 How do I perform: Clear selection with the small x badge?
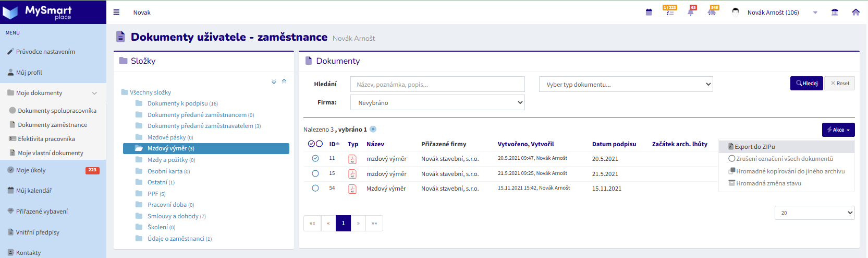(373, 129)
